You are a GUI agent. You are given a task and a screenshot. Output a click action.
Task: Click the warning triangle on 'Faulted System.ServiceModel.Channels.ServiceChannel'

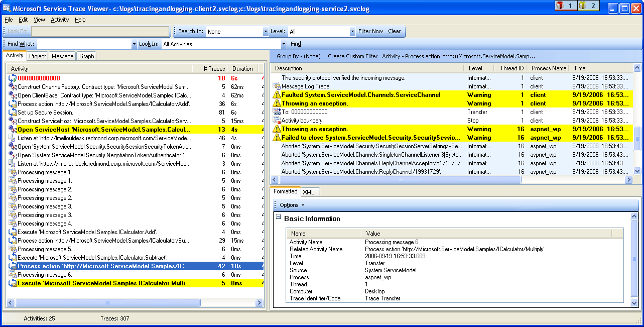tap(276, 94)
